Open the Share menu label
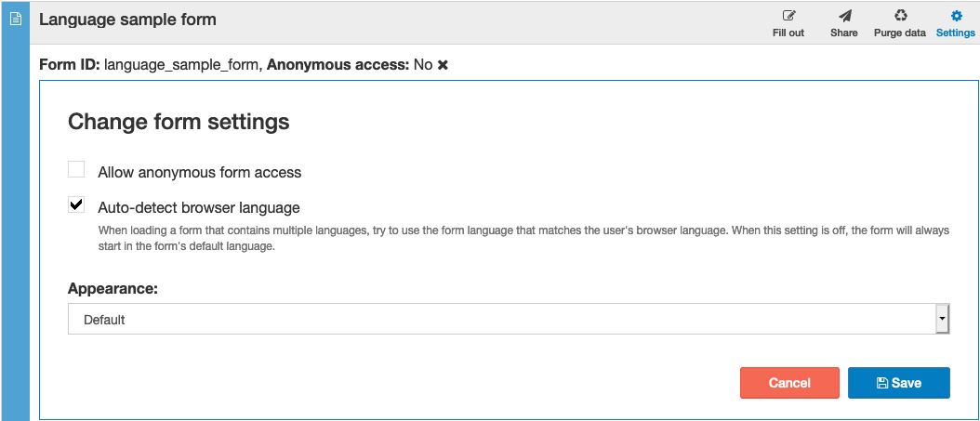This screenshot has width=980, height=421. [x=844, y=33]
